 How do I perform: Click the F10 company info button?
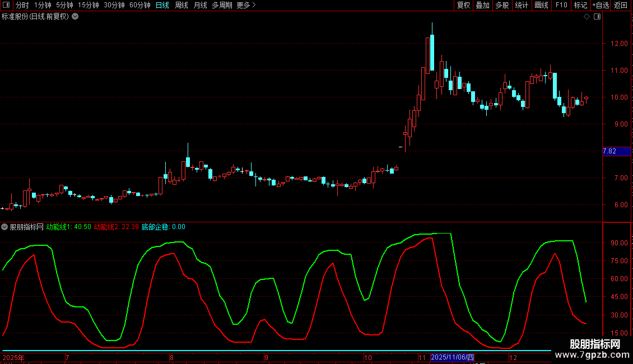click(x=561, y=5)
